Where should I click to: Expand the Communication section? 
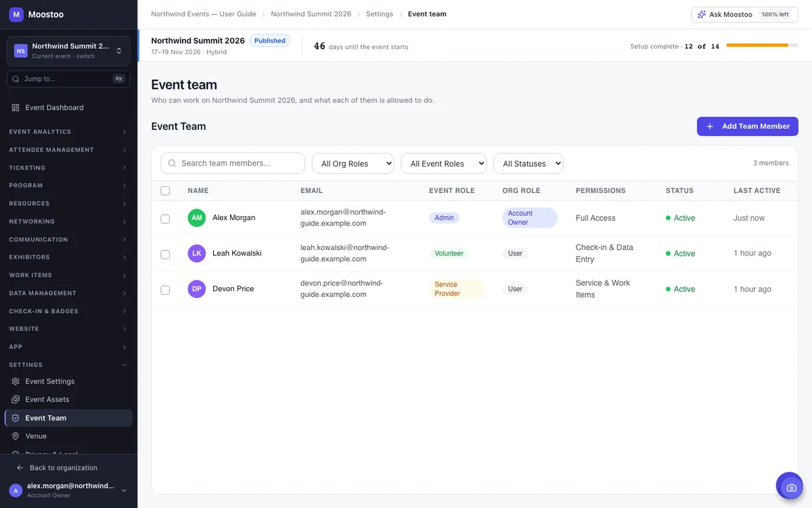[x=68, y=240]
